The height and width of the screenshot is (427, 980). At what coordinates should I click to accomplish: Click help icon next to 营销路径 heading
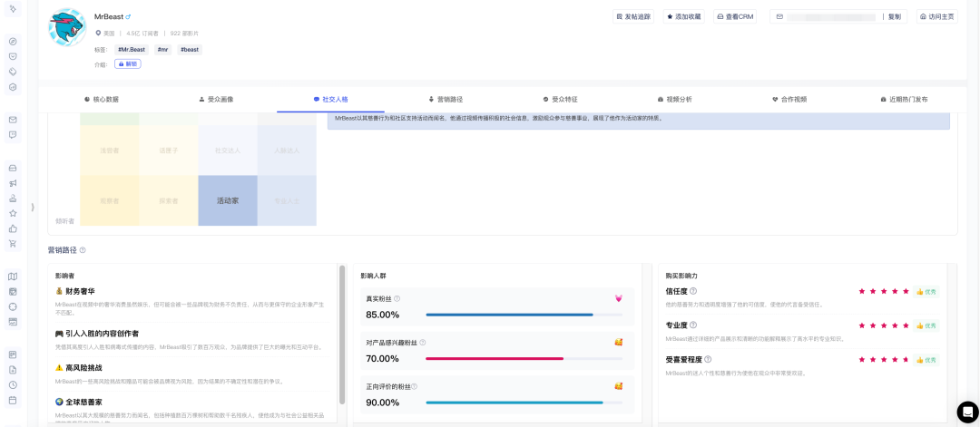[x=83, y=250]
